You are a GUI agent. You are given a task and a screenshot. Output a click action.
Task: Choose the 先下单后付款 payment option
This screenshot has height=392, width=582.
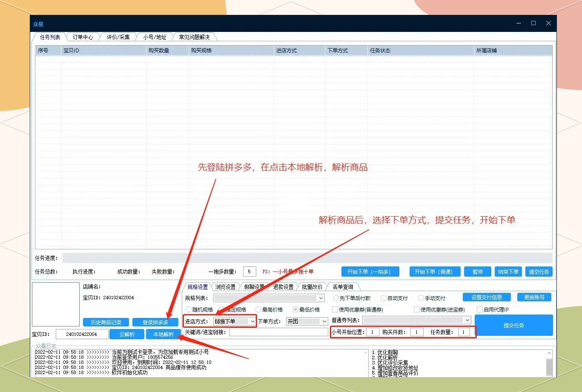[x=352, y=298]
